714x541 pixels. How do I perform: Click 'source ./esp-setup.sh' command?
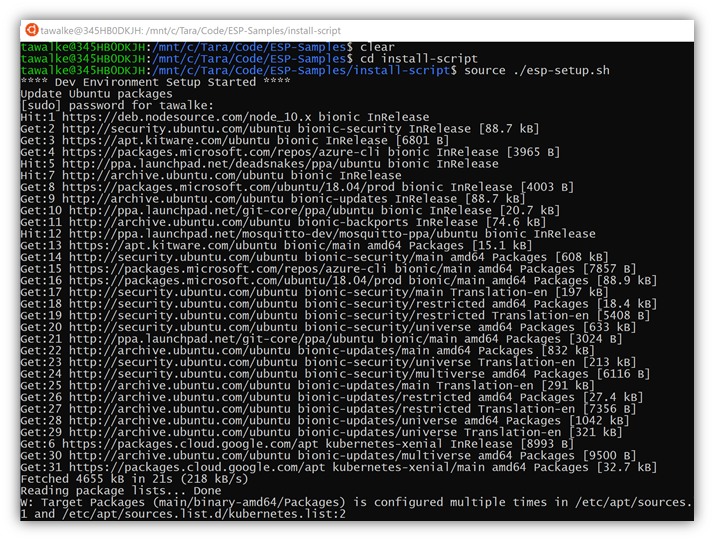(537, 71)
